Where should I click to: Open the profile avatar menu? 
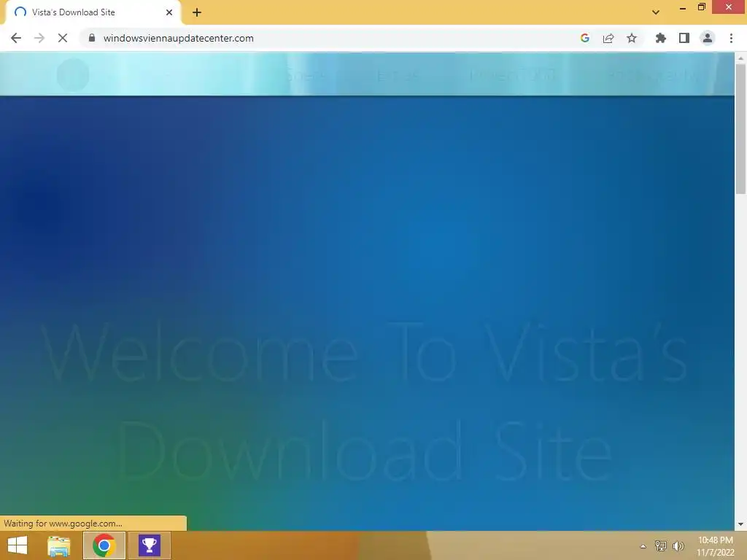[708, 38]
